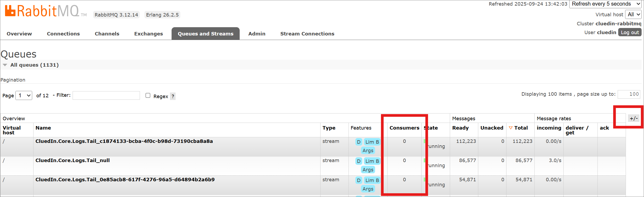644x197 pixels.
Task: Click the Total column sort arrow
Action: click(x=510, y=128)
